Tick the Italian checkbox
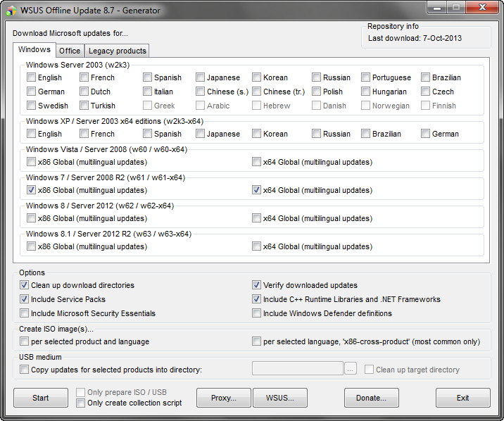The width and height of the screenshot is (504, 421). point(147,92)
